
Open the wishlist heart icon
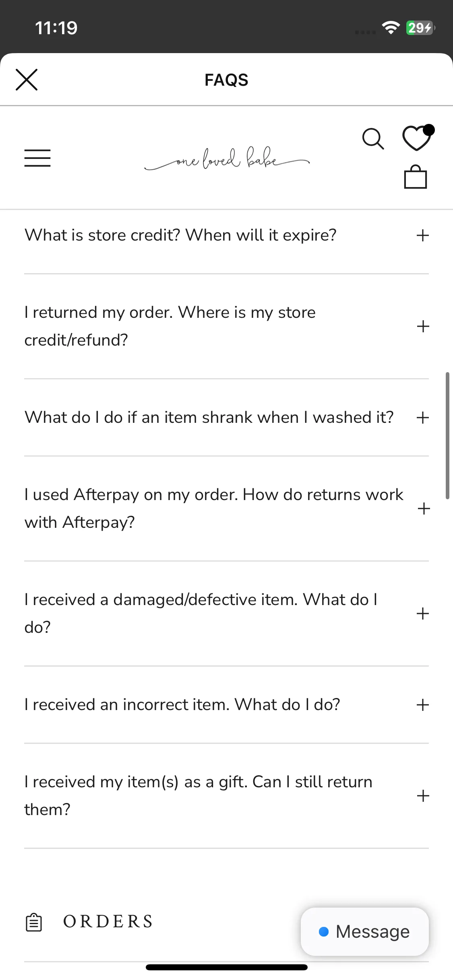[x=418, y=138]
